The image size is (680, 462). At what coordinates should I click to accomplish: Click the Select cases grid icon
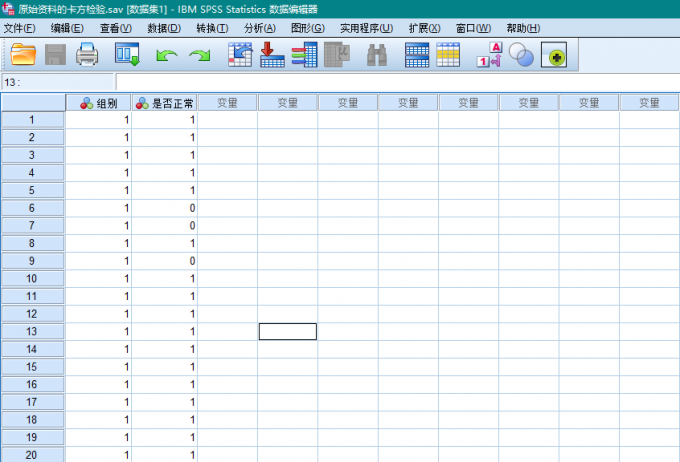(448, 55)
